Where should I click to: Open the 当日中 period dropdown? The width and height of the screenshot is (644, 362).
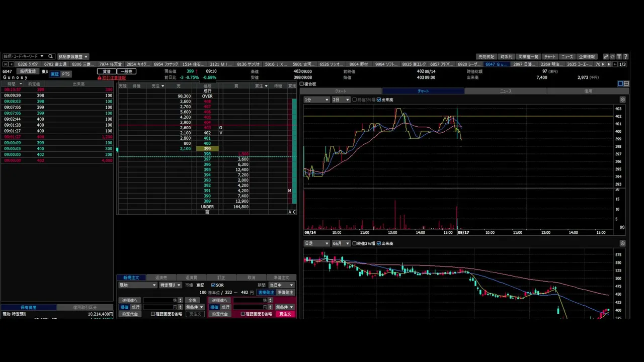click(x=281, y=285)
